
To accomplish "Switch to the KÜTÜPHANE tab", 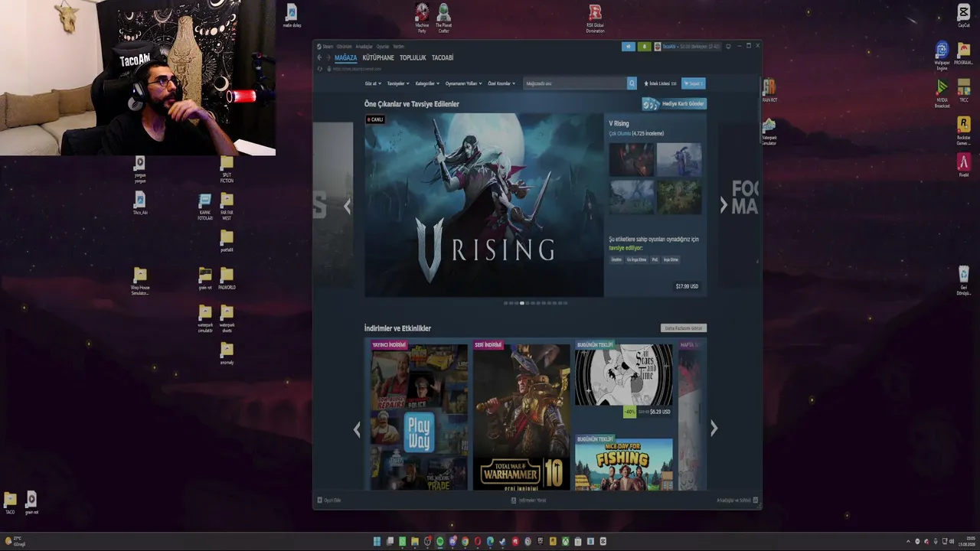I will coord(378,57).
